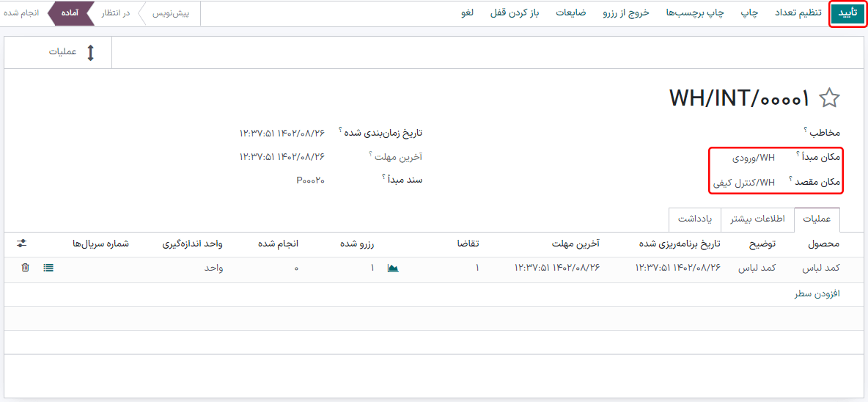
Task: Click the واحد unit of measure cell
Action: [x=213, y=268]
